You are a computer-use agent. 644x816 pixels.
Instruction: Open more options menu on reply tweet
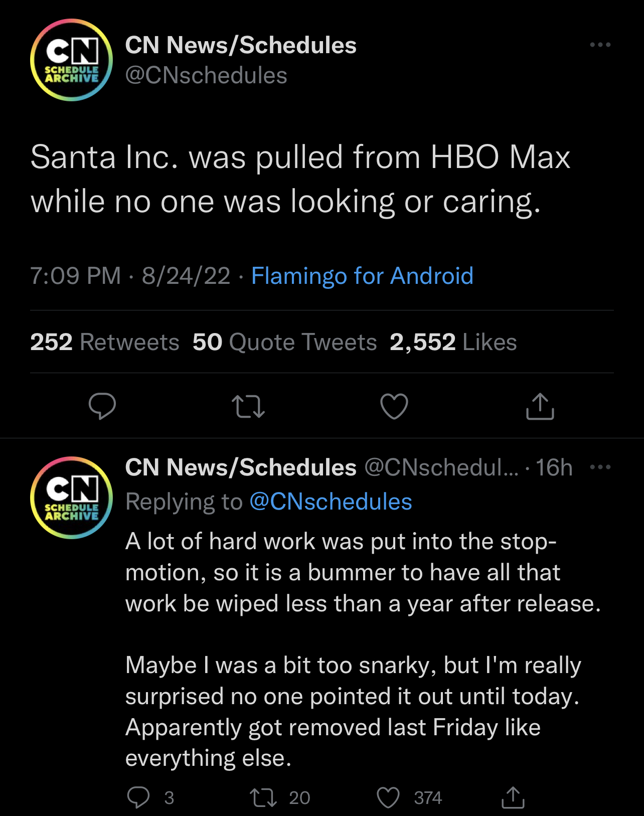click(600, 467)
